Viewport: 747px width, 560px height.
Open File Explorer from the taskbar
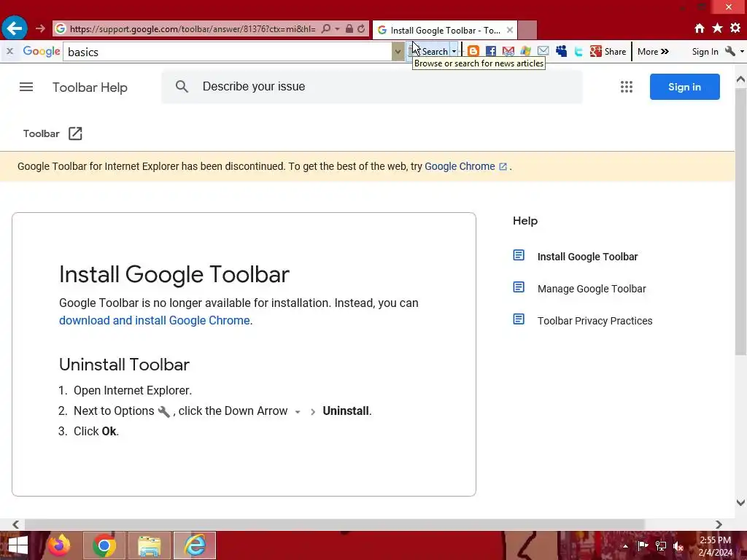pos(150,545)
